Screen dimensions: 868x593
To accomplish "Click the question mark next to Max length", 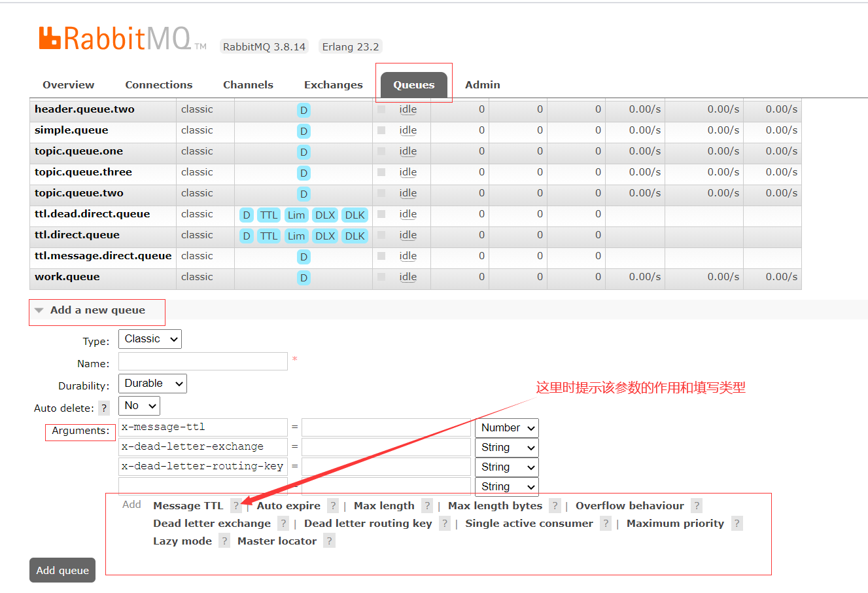I will [x=427, y=506].
